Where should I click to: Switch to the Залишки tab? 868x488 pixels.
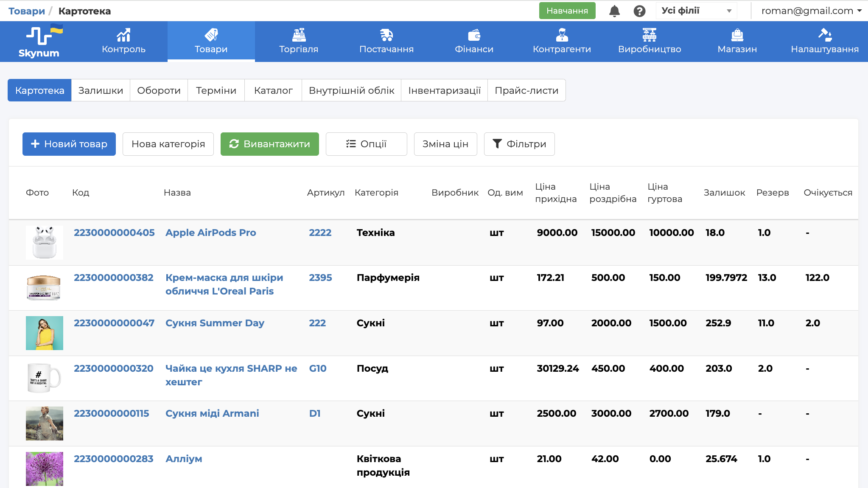click(101, 90)
